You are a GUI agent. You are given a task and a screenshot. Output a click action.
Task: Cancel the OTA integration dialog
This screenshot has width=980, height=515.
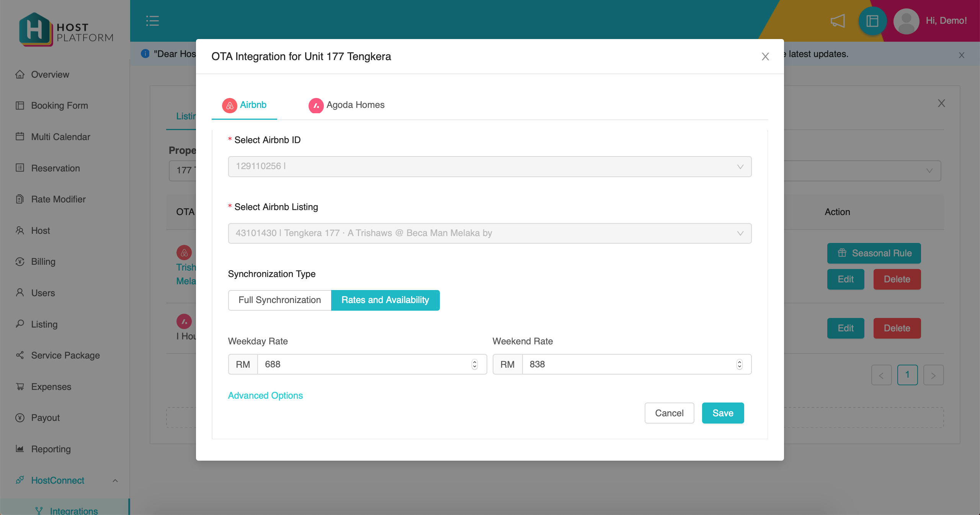point(669,413)
